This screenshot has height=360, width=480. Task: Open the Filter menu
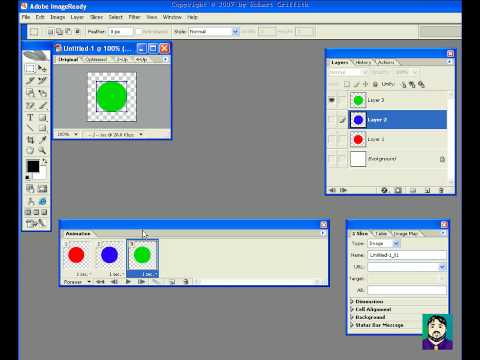click(134, 17)
